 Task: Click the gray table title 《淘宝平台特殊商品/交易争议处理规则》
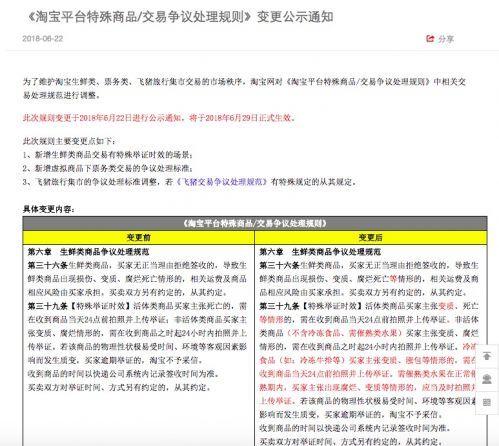255,223
